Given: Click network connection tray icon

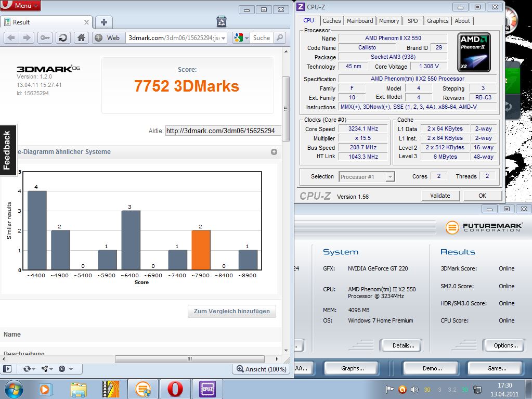Looking at the screenshot, I should tap(477, 390).
